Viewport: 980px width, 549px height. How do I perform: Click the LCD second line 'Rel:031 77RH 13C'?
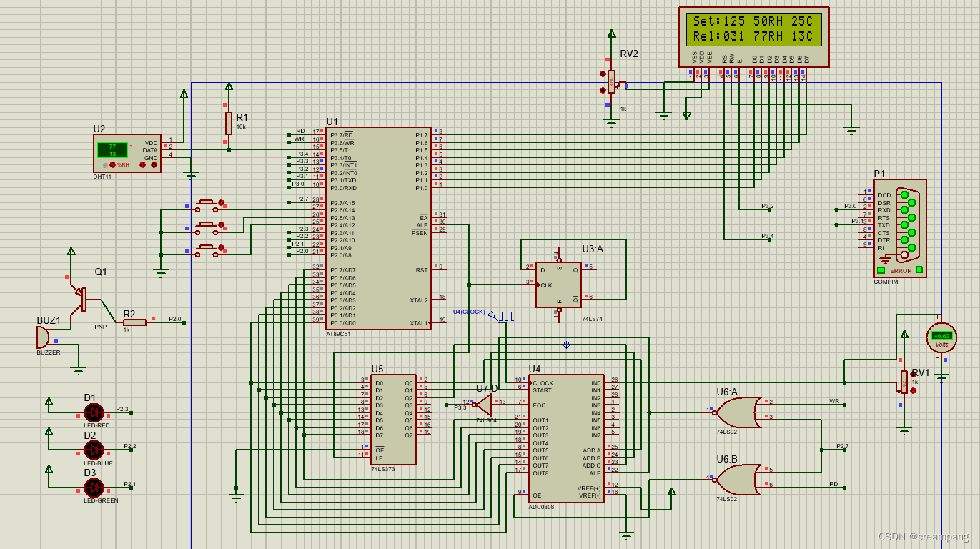pos(753,36)
